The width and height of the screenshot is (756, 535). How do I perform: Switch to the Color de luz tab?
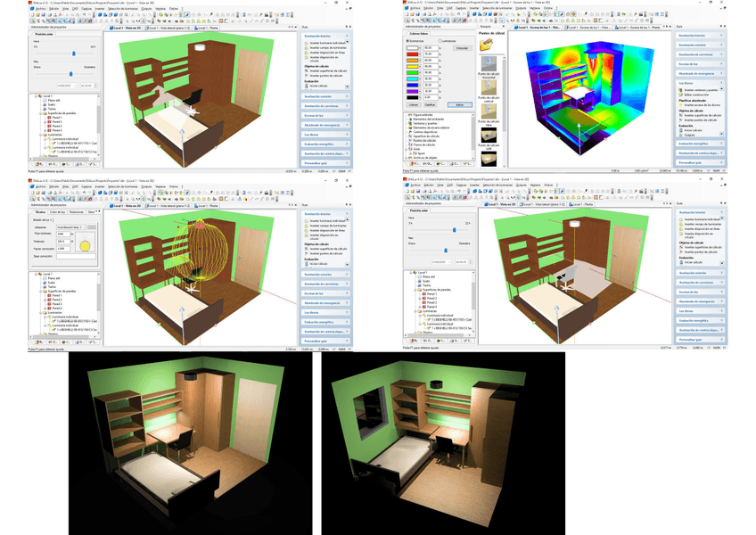click(x=57, y=211)
